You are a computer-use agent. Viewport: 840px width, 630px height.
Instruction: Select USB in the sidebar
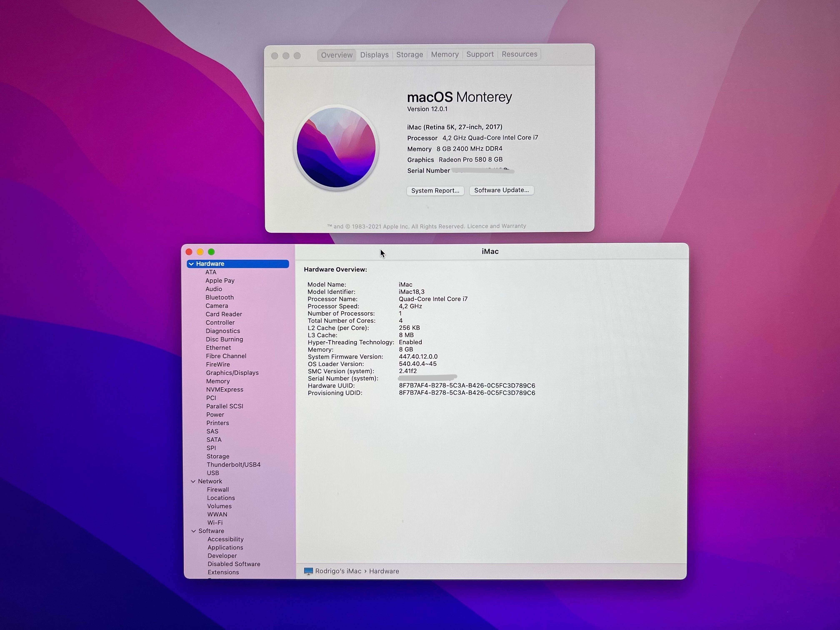(213, 473)
